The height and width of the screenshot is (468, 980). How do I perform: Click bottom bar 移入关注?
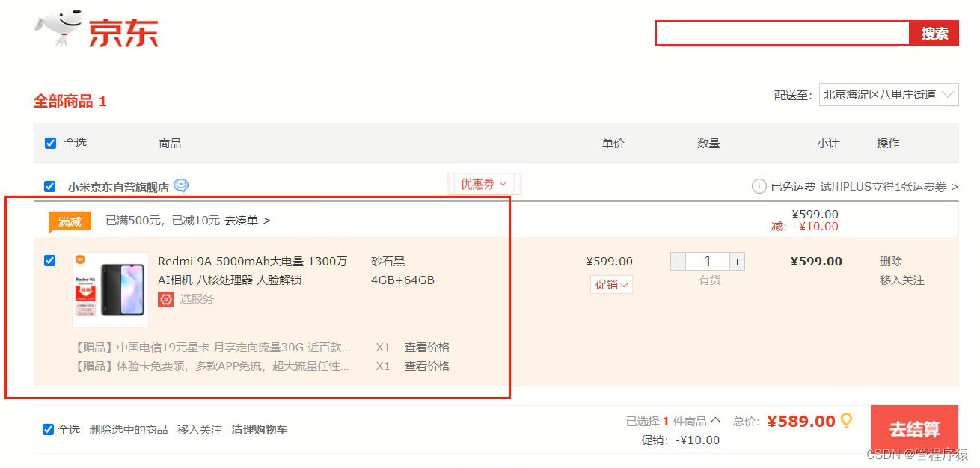[200, 429]
